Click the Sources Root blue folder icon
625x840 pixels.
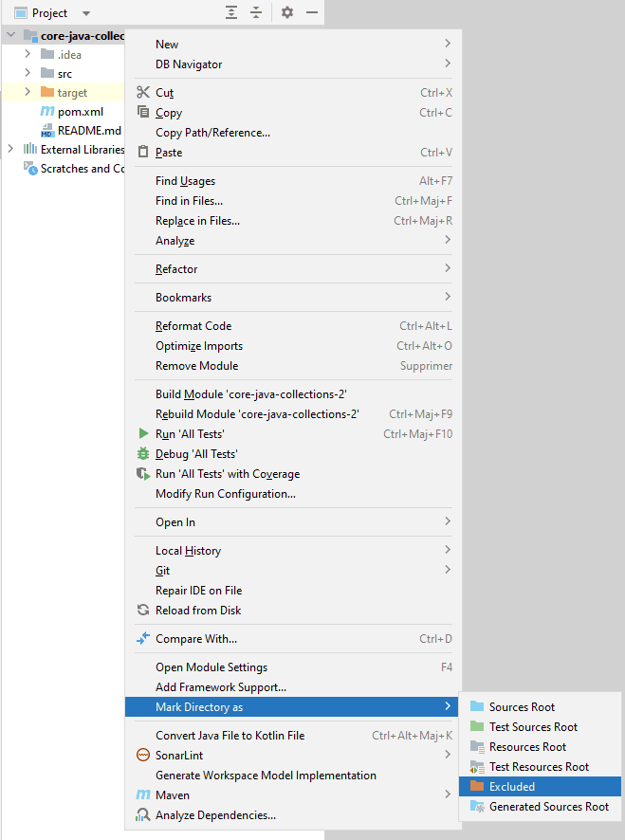[x=477, y=706]
